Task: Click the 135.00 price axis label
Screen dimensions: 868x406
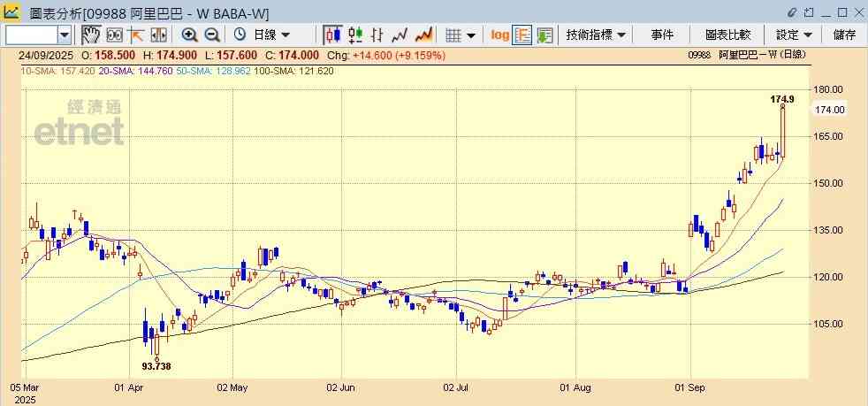Action: [x=829, y=230]
